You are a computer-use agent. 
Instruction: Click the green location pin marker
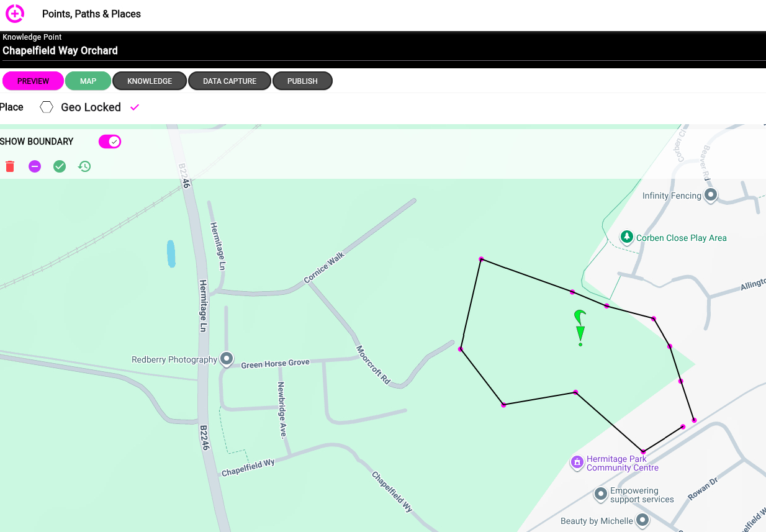tap(580, 326)
